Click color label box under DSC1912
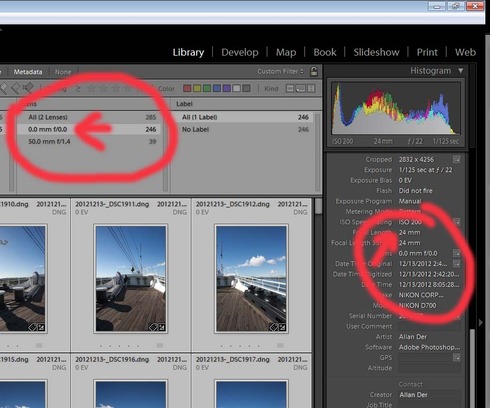This screenshot has width=490, height=408. [x=280, y=345]
